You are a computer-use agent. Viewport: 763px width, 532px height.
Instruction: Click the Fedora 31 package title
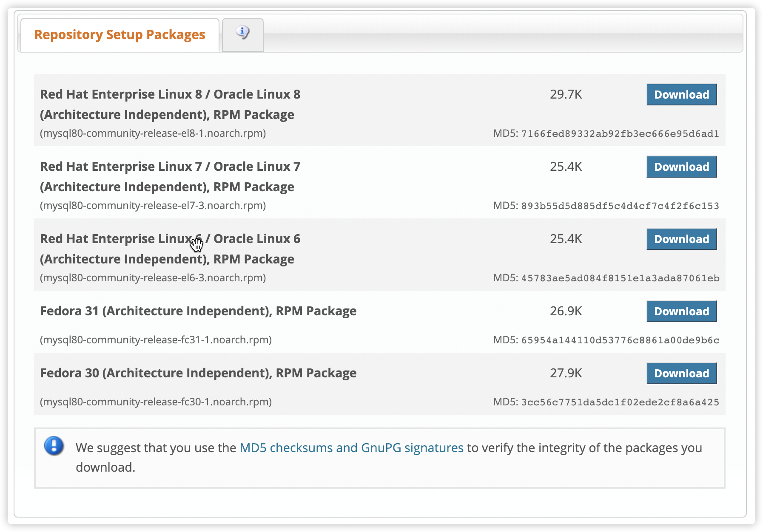tap(198, 311)
